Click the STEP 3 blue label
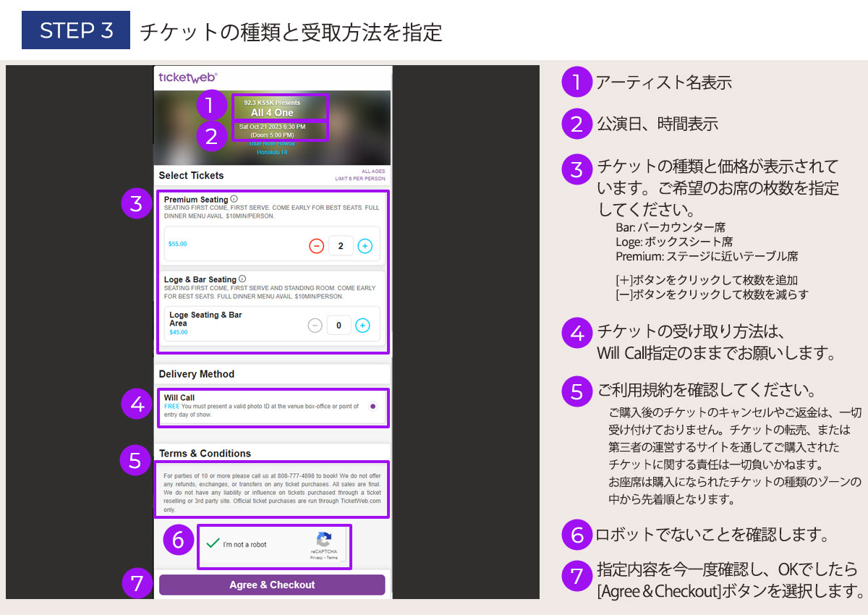The width and height of the screenshot is (868, 615). pos(76,30)
